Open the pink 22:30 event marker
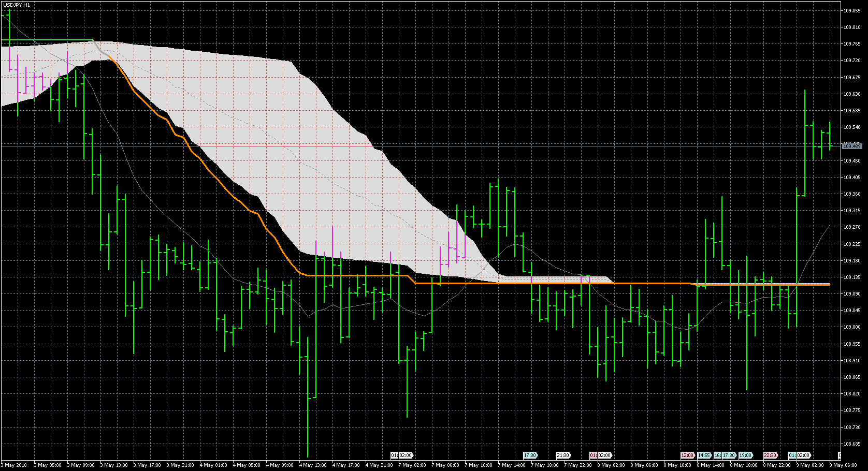This screenshot has height=471, width=868. 771,455
